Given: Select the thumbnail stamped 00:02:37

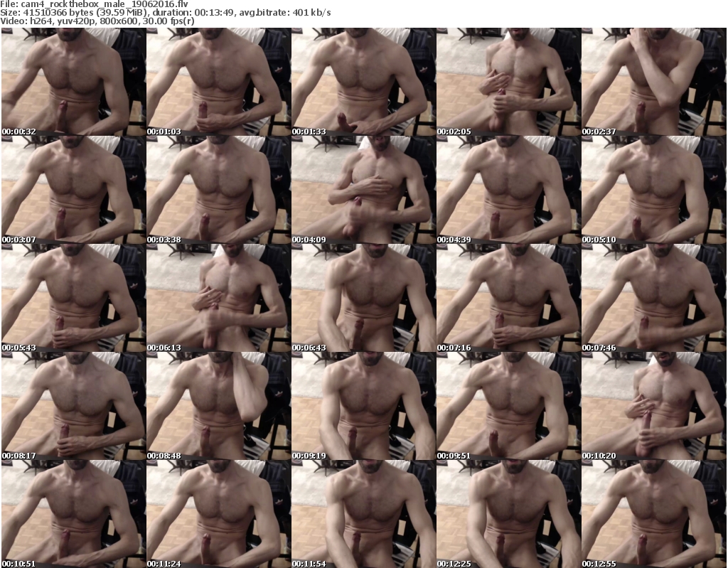Looking at the screenshot, I should (x=654, y=82).
